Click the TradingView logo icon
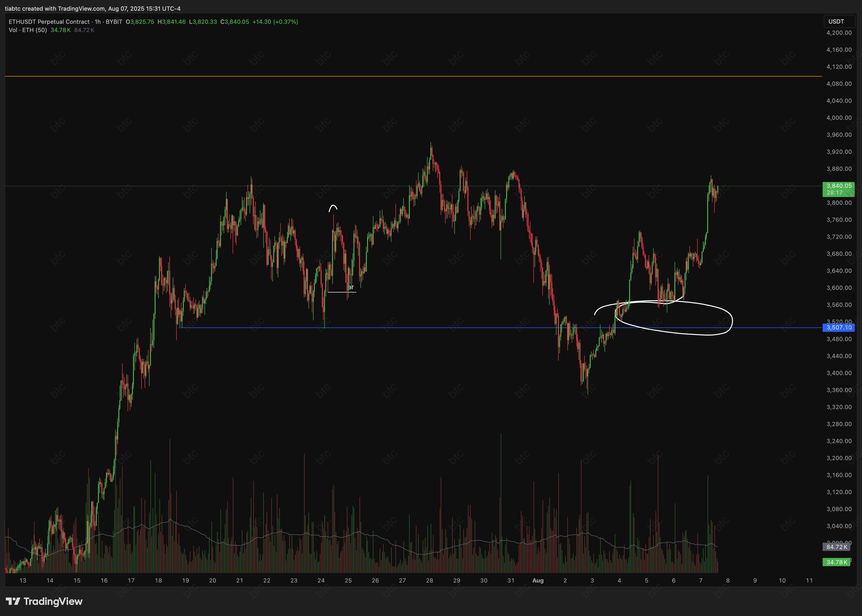This screenshot has width=862, height=616. (x=13, y=601)
